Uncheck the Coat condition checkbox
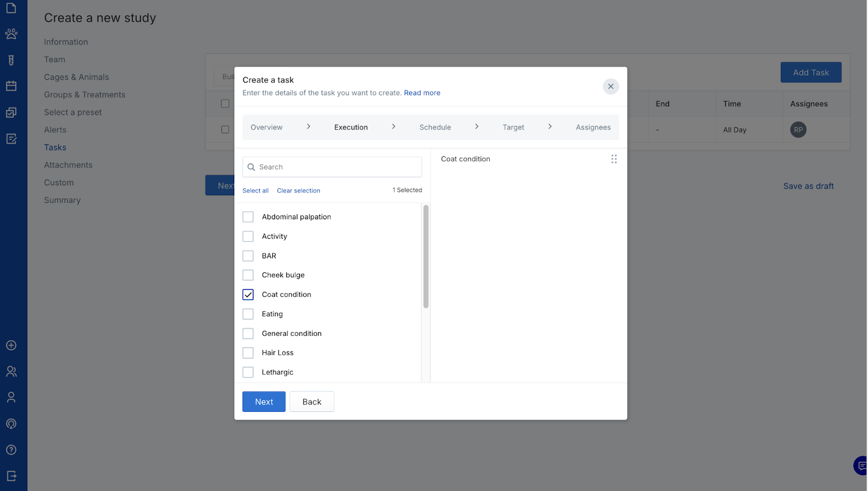This screenshot has height=491, width=868. click(x=248, y=295)
